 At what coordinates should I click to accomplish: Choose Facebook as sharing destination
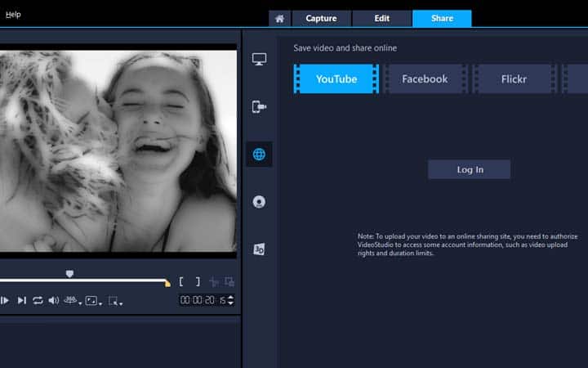tap(425, 79)
